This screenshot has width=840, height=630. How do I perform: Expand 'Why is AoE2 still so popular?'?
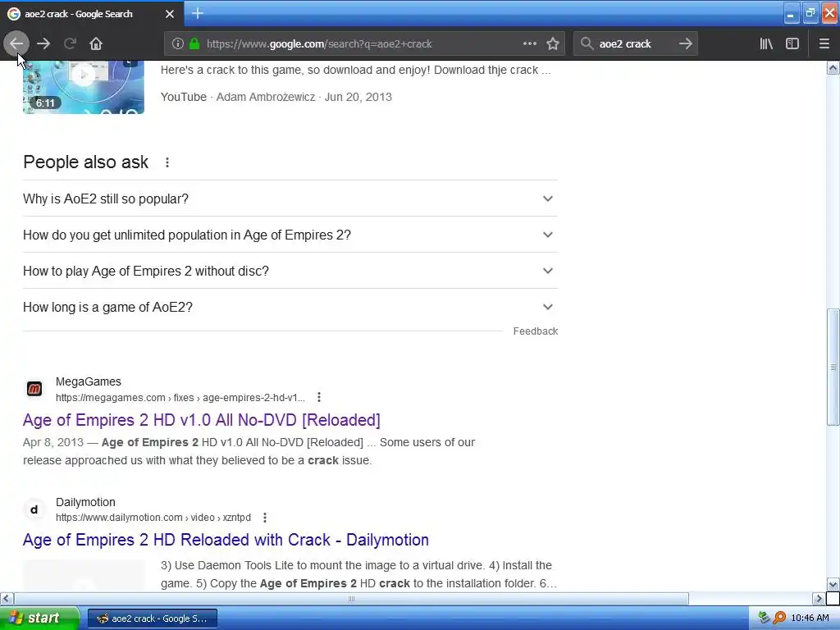[290, 199]
